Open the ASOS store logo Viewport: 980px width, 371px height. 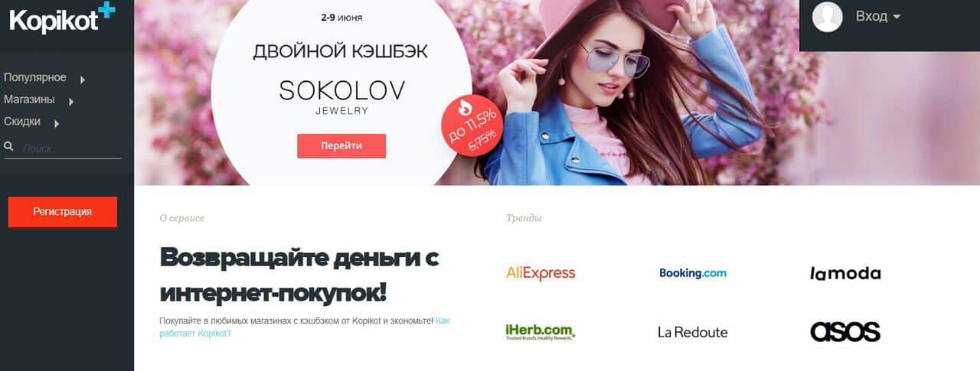[845, 332]
